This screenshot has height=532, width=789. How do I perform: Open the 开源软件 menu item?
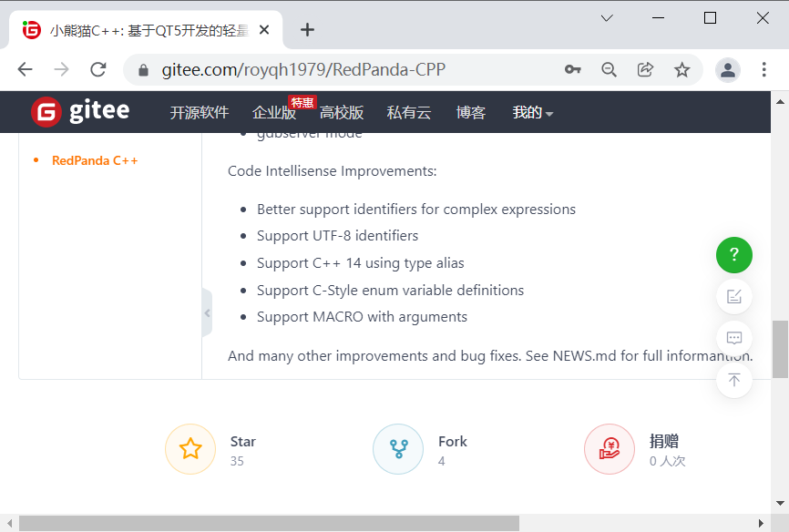(x=200, y=112)
